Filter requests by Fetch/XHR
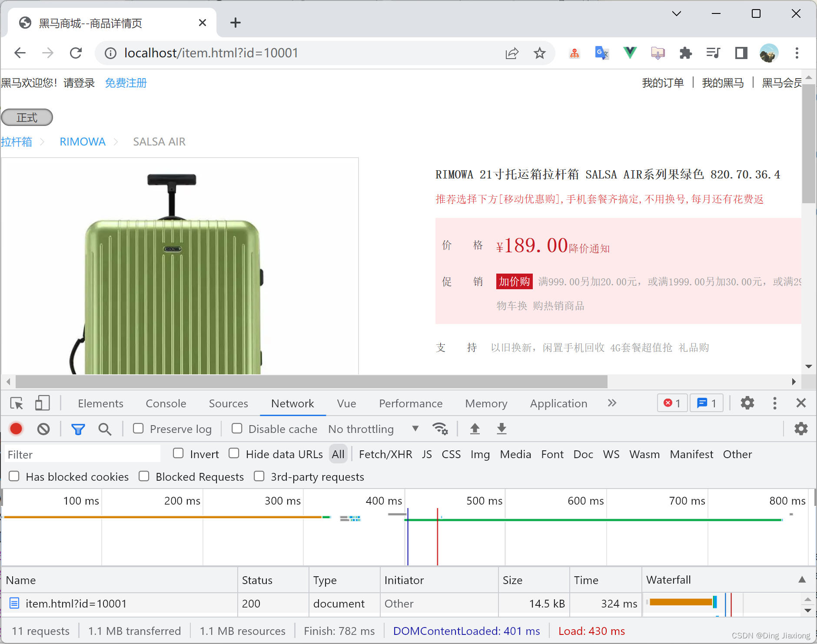817x644 pixels. [385, 454]
